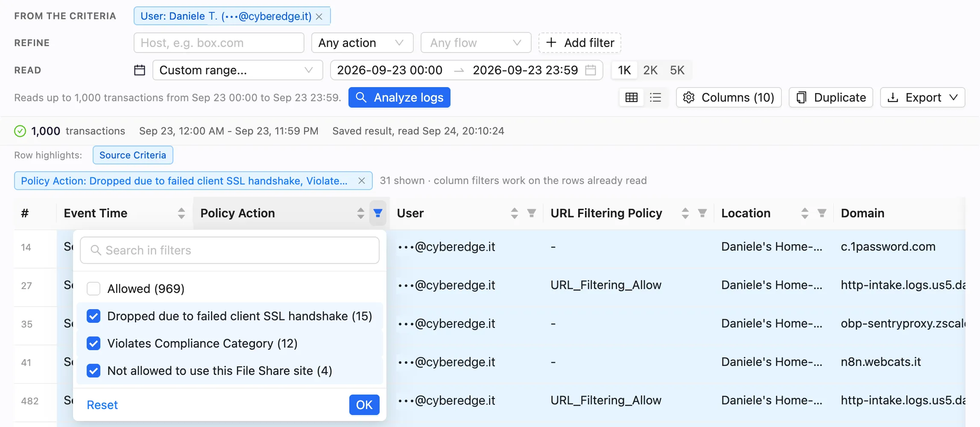Focus the Search in filters box
980x427 pixels.
coord(230,250)
